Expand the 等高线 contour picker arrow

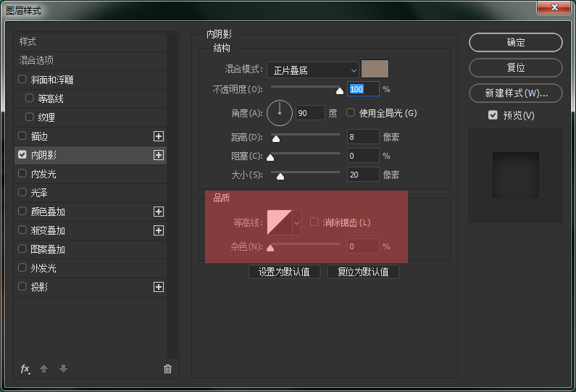tap(296, 222)
